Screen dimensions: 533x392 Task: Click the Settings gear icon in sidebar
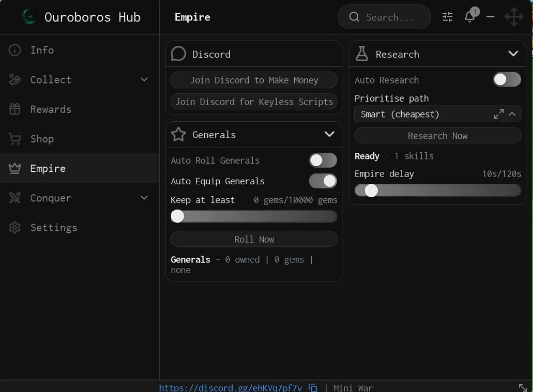(x=15, y=227)
